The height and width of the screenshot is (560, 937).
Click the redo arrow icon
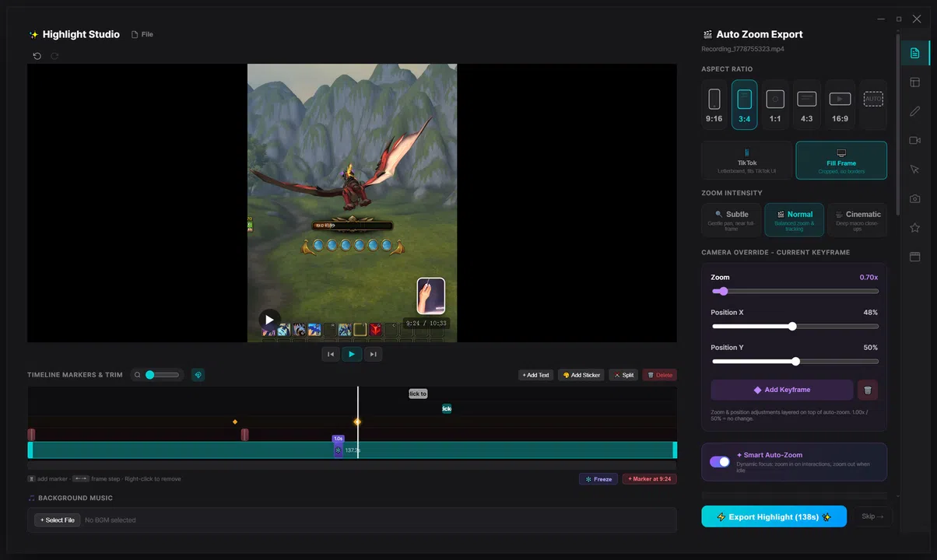[54, 56]
